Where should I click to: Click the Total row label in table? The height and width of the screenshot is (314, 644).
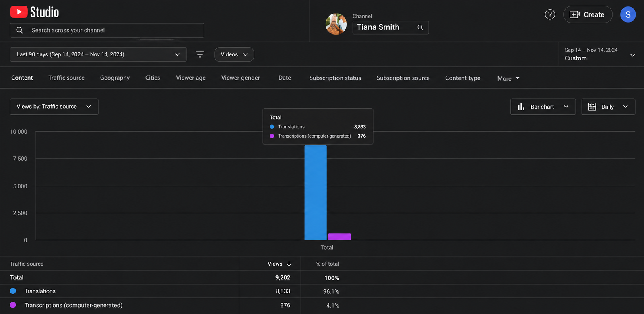point(17,277)
